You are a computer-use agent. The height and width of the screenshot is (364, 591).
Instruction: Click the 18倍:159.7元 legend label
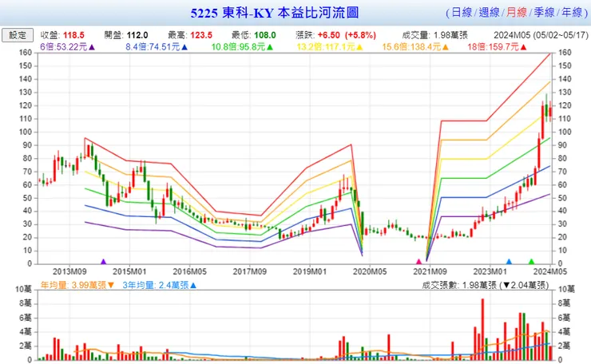click(494, 47)
